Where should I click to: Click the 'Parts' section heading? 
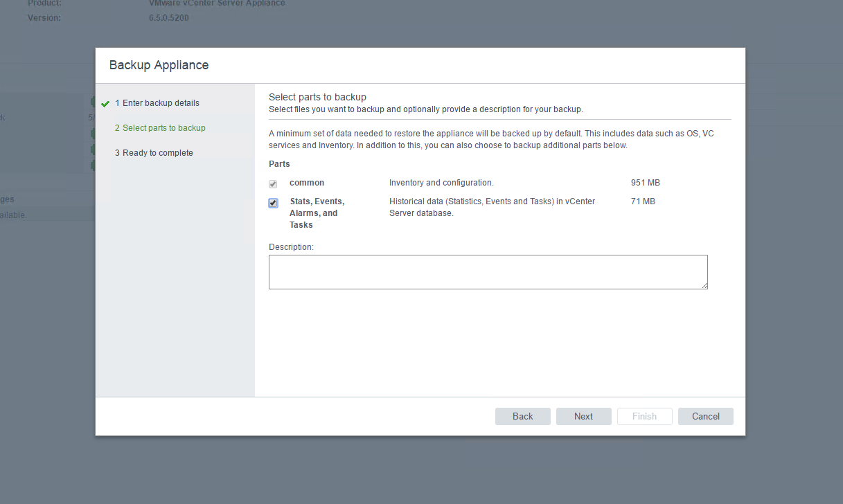(279, 164)
